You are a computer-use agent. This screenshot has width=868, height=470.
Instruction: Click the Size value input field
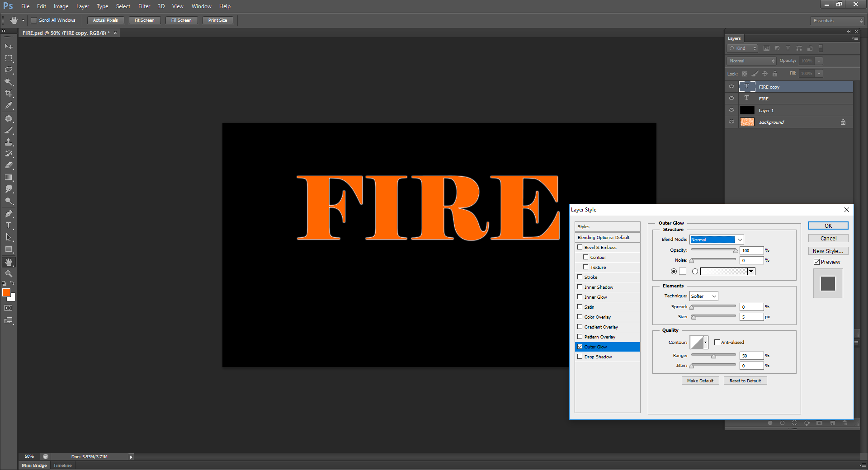pos(752,317)
